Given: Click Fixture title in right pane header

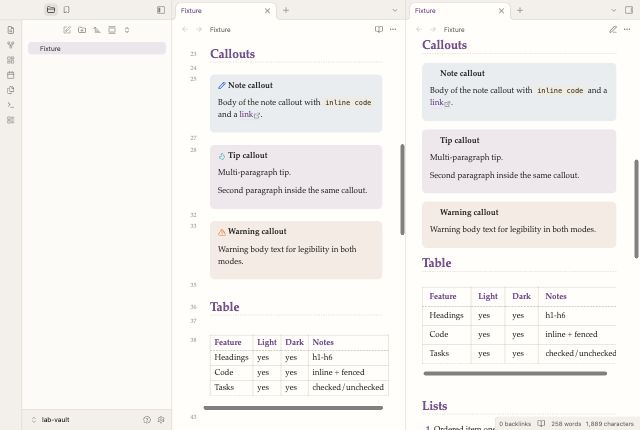Looking at the screenshot, I should (454, 29).
